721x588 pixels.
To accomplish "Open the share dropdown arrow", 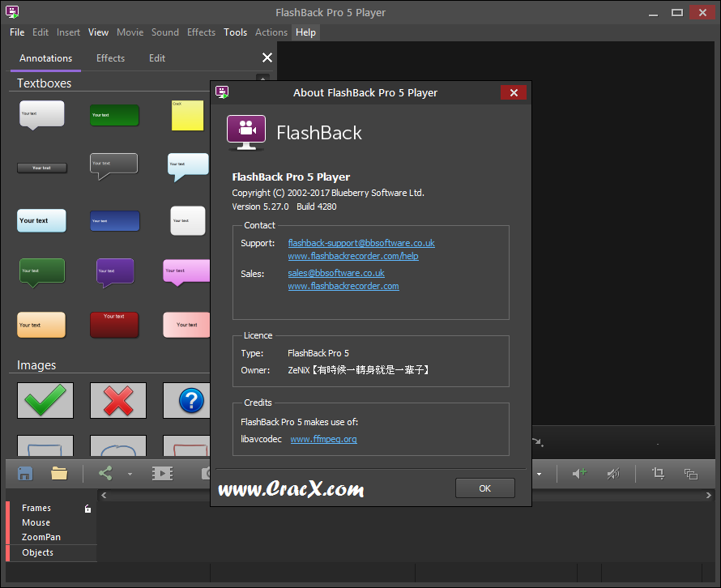I will (x=130, y=475).
